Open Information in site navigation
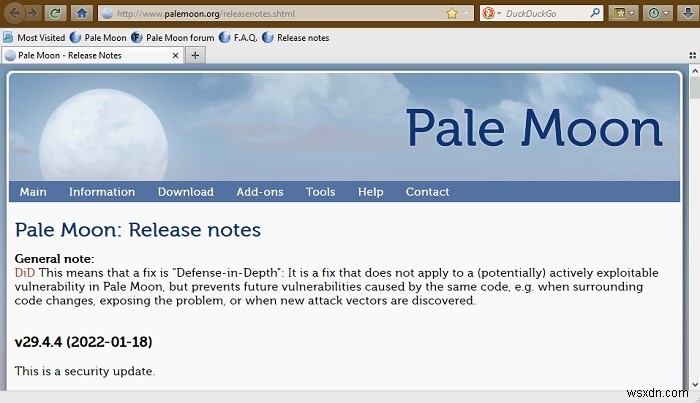Viewport: 700px width, 403px height. (102, 192)
